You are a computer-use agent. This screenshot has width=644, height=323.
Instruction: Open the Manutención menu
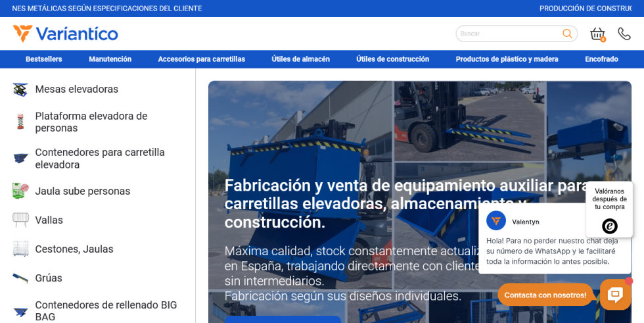tap(110, 59)
